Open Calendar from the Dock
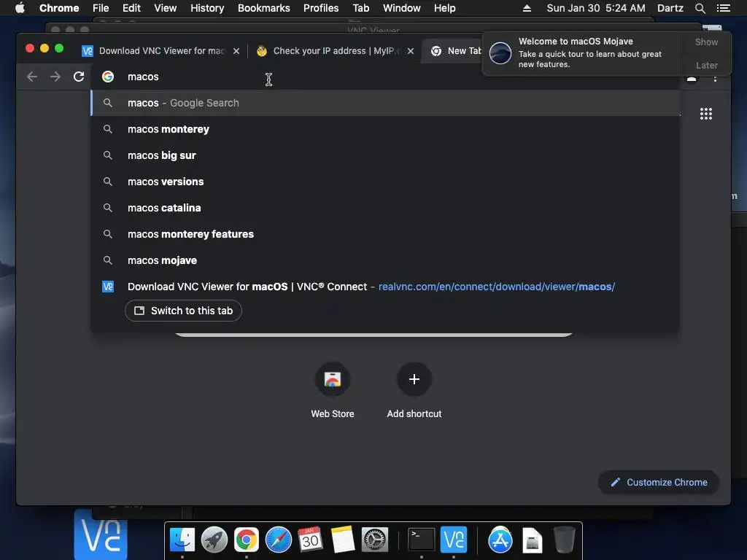Viewport: 747px width, 560px height. tap(310, 540)
